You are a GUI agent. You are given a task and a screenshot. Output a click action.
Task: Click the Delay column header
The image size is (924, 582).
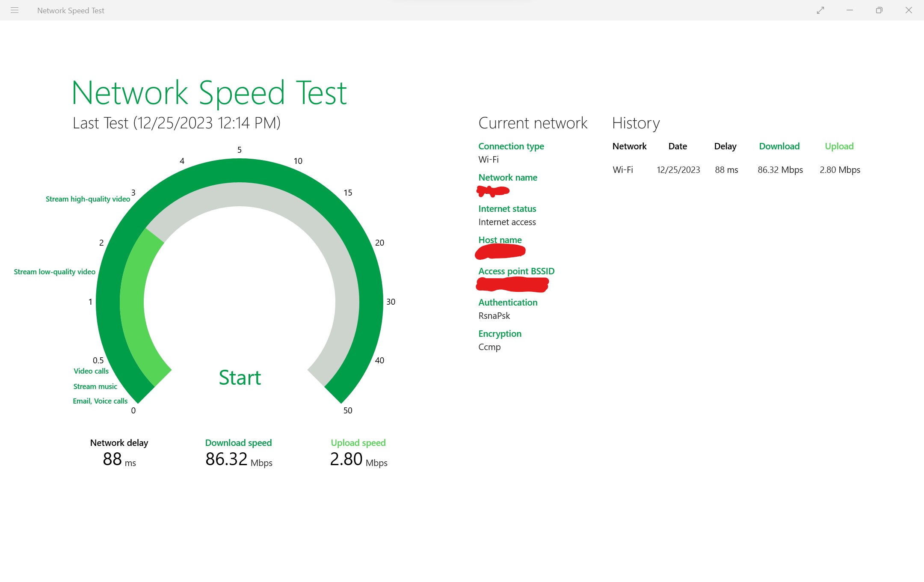(x=725, y=146)
